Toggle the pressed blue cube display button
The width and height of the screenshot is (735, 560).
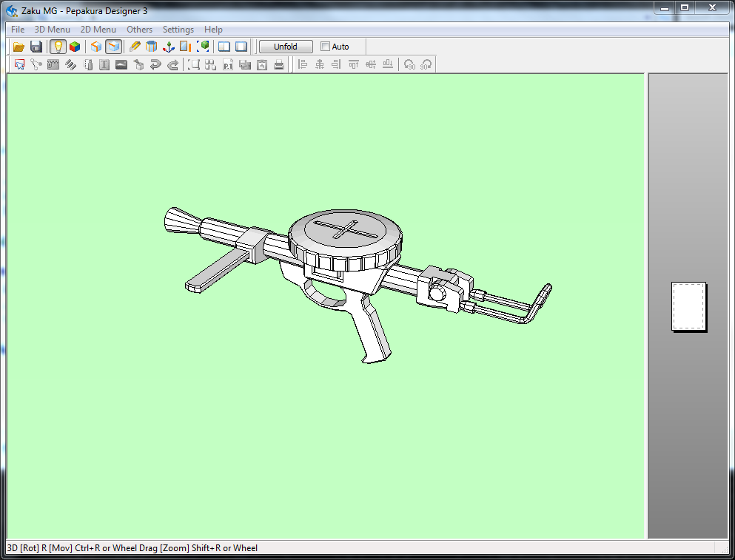pyautogui.click(x=113, y=47)
